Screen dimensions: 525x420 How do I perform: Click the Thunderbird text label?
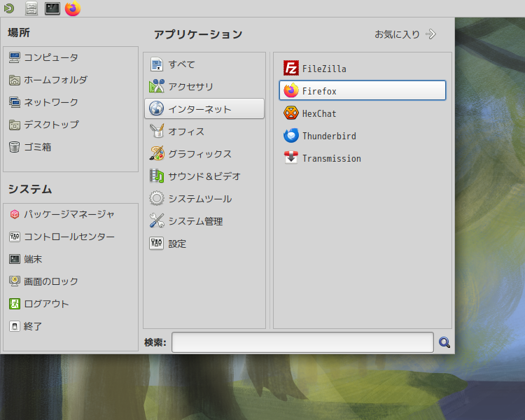pyautogui.click(x=329, y=136)
